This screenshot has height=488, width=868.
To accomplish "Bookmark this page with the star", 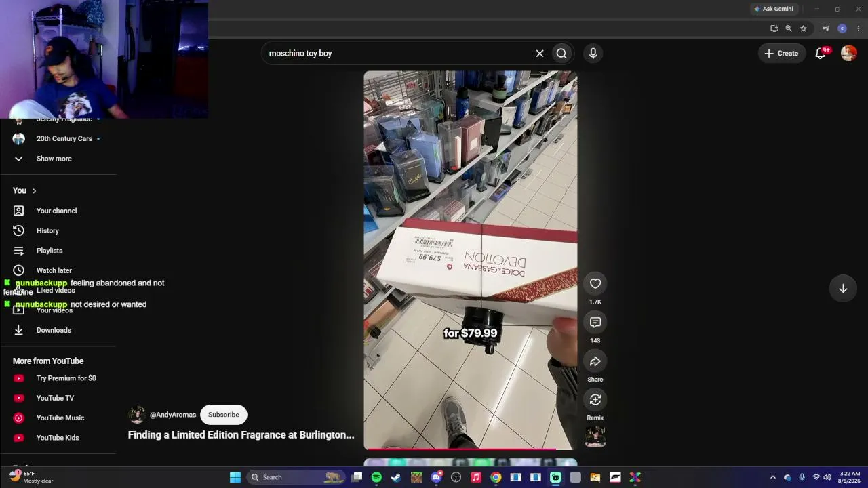I will [804, 28].
